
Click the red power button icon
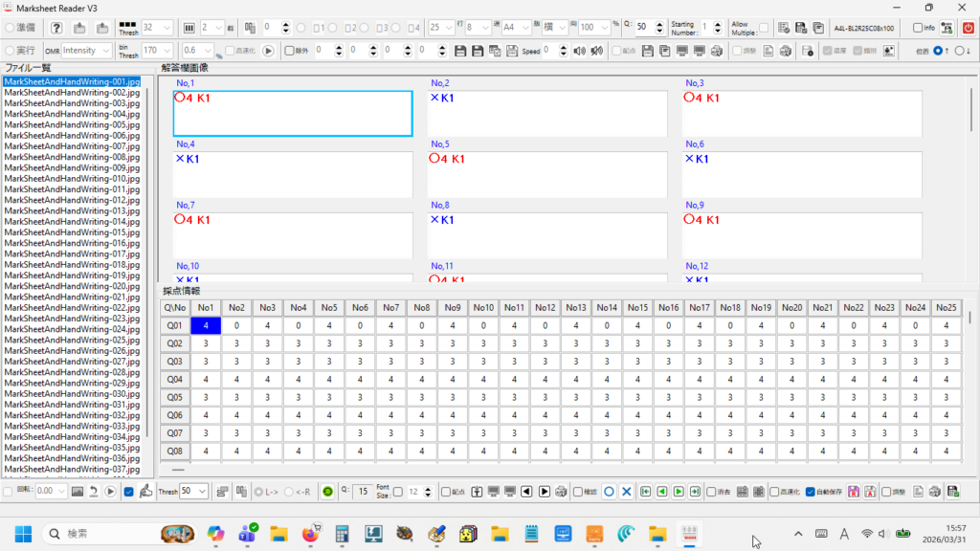[968, 28]
